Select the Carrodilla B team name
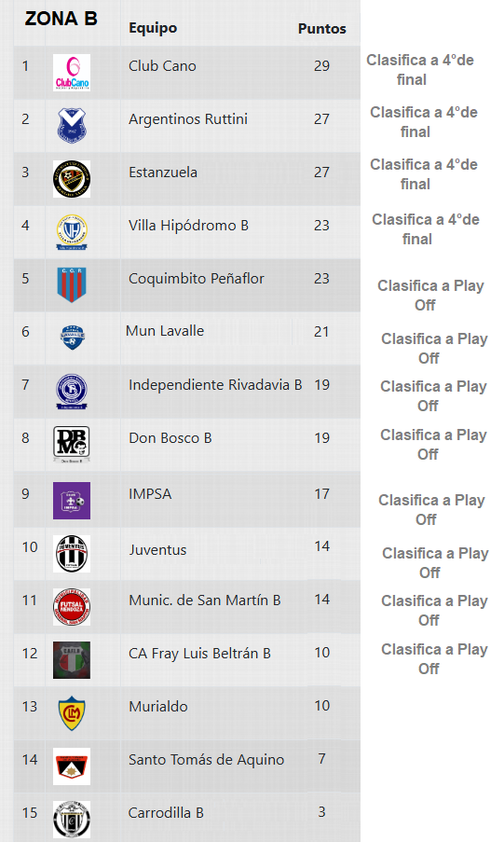The height and width of the screenshot is (842, 504). (166, 813)
